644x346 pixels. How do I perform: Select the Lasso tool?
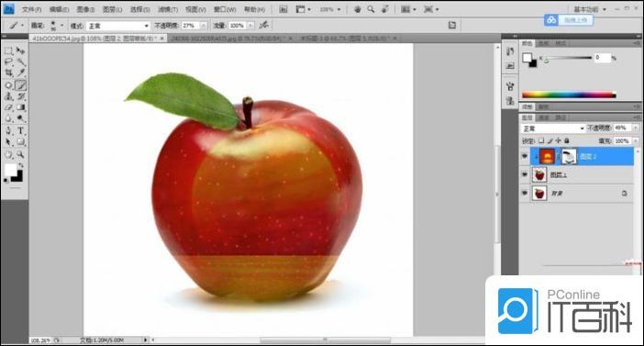click(8, 62)
